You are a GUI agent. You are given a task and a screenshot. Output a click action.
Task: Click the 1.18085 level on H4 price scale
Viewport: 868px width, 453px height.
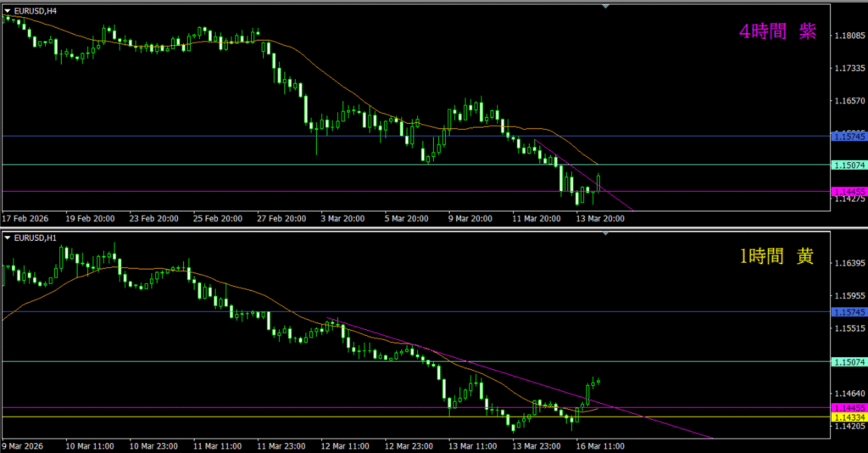pyautogui.click(x=849, y=36)
